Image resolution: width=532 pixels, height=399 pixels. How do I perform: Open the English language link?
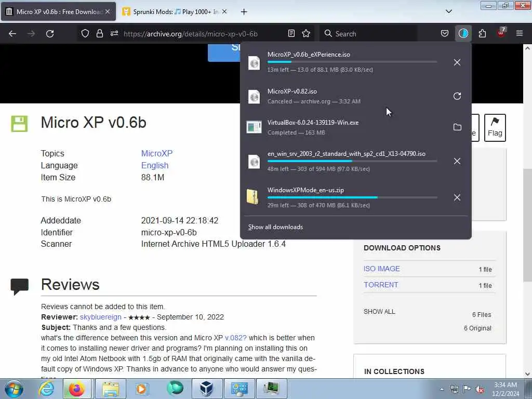point(155,165)
